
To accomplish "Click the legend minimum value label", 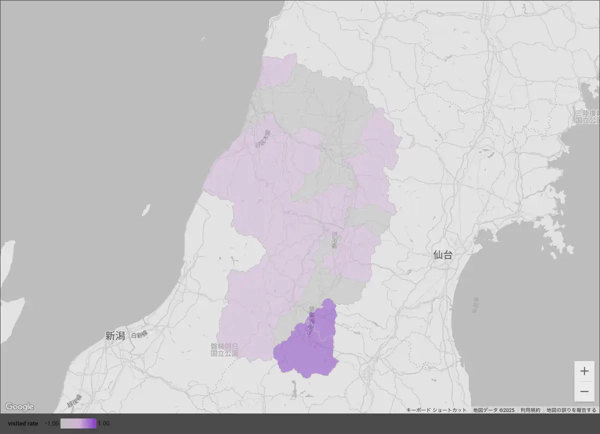I will pos(50,423).
